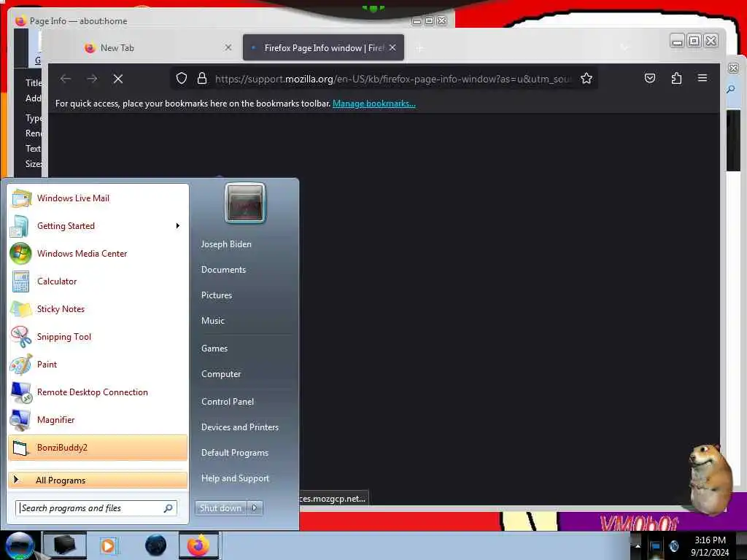The width and height of the screenshot is (747, 560).
Task: Open Devices and Printers
Action: (240, 427)
